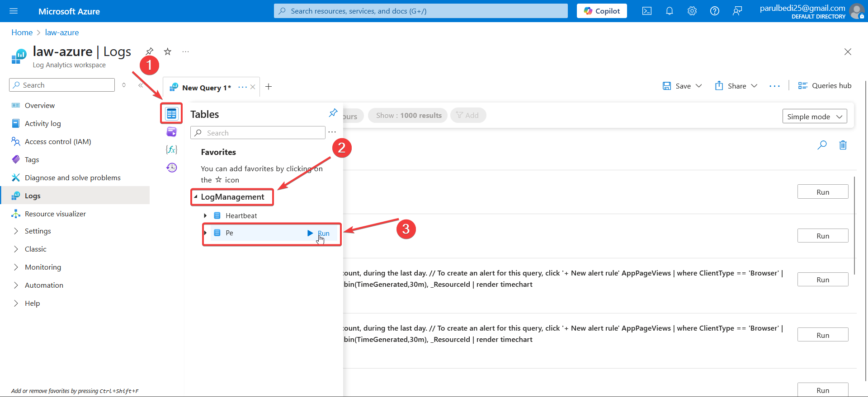
Task: Open the feedback icon in header
Action: tap(737, 11)
